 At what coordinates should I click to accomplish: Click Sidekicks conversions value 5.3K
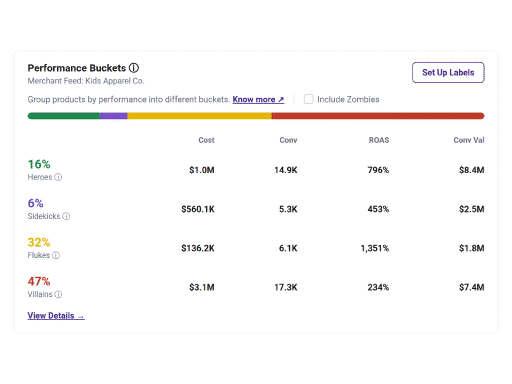point(288,209)
